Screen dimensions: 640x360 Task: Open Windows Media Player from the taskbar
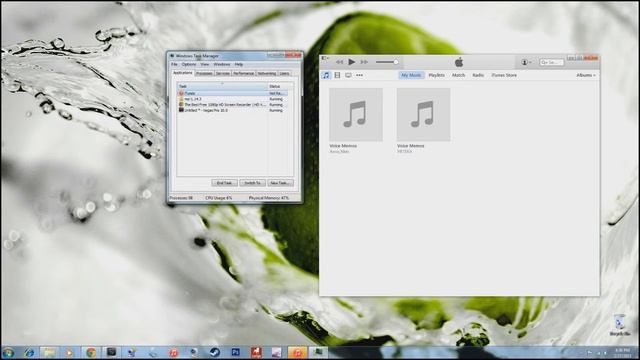[x=69, y=353]
